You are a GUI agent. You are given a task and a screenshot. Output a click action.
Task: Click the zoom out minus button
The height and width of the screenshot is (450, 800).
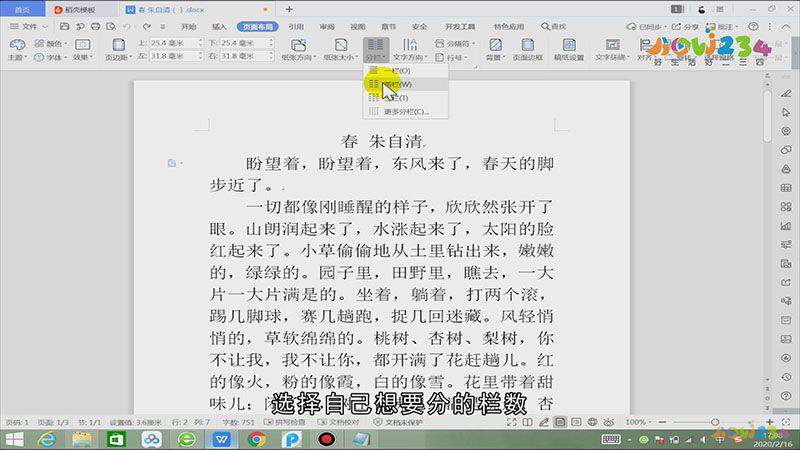coord(662,422)
